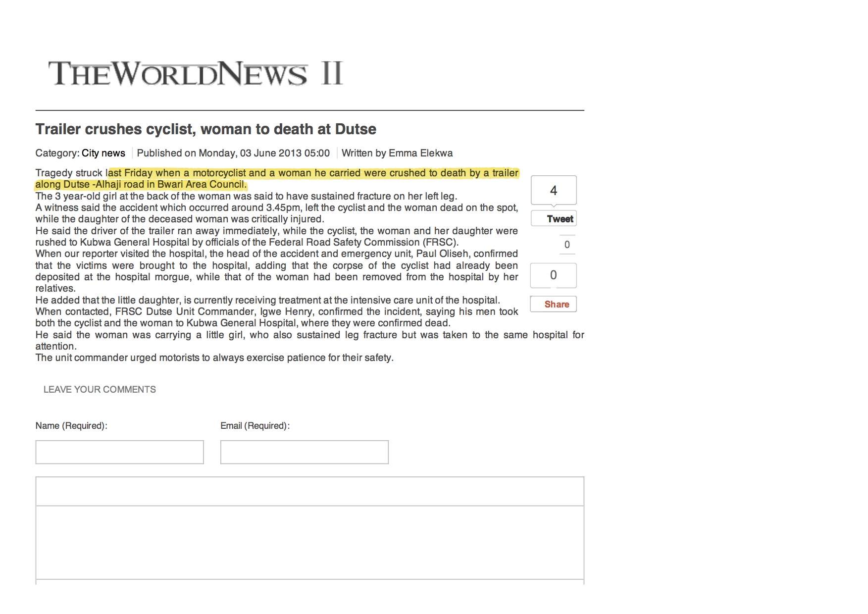Click the 'LEAVE YOUR COMMENTS' heading
The width and height of the screenshot is (868, 614).
coord(100,390)
